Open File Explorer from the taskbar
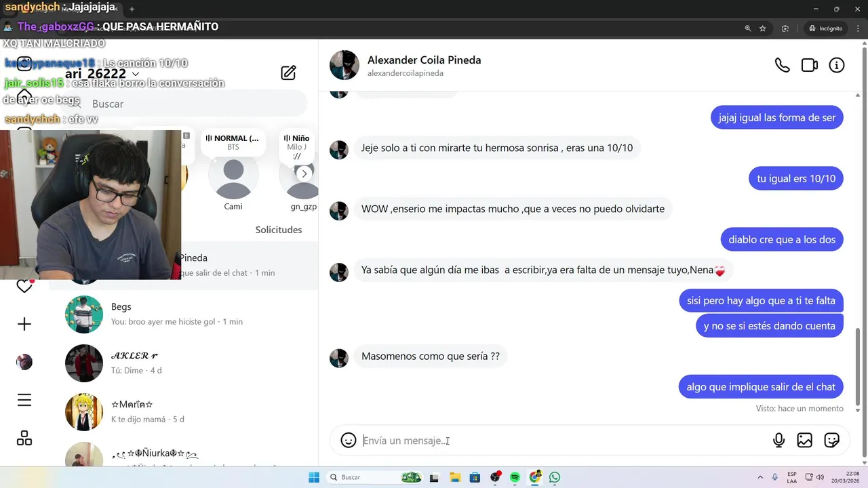The image size is (868, 488). (455, 477)
